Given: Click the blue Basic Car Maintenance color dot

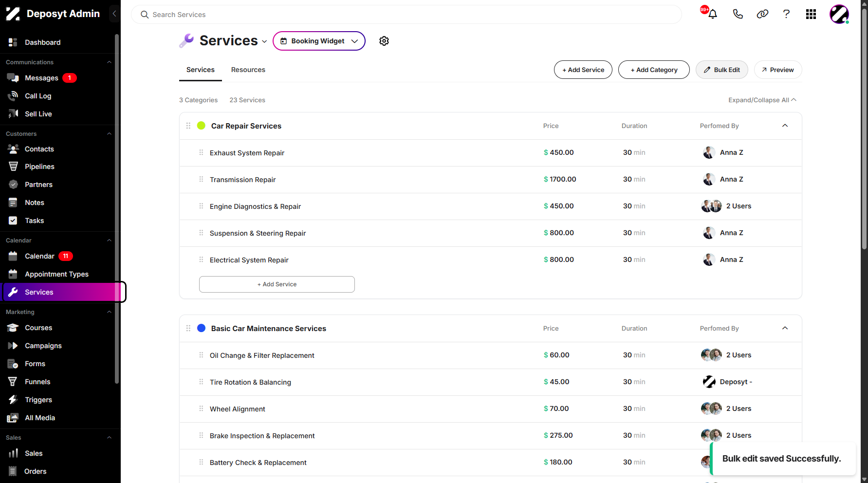Looking at the screenshot, I should tap(201, 328).
